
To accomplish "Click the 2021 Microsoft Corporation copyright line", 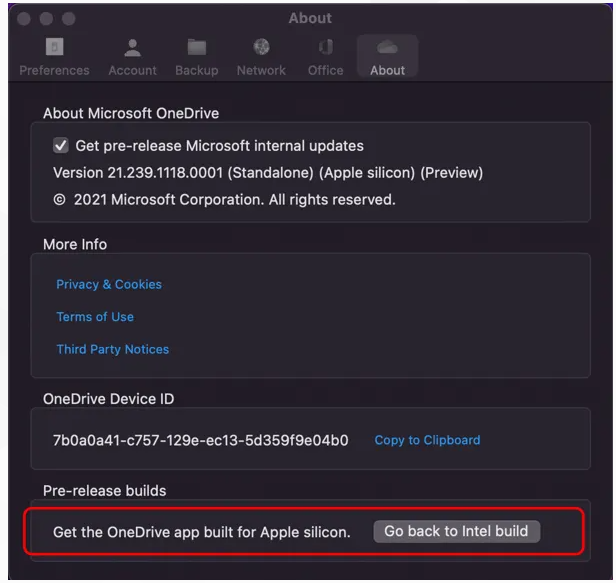I will (224, 200).
